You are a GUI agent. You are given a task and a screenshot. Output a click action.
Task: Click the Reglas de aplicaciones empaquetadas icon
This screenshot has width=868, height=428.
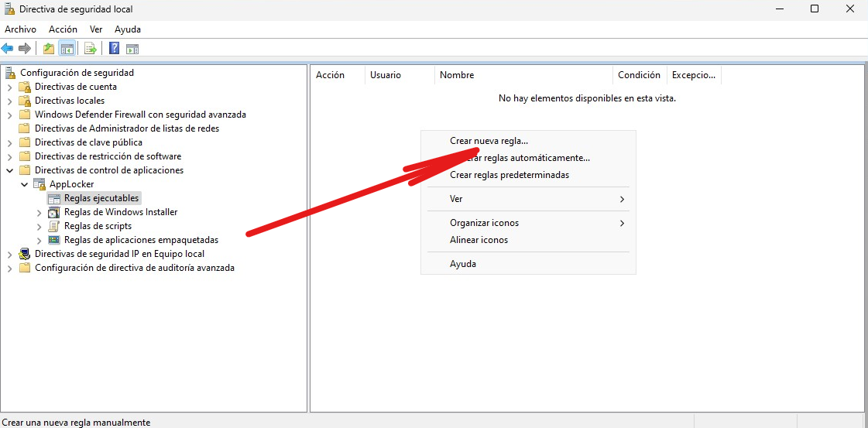(x=53, y=240)
